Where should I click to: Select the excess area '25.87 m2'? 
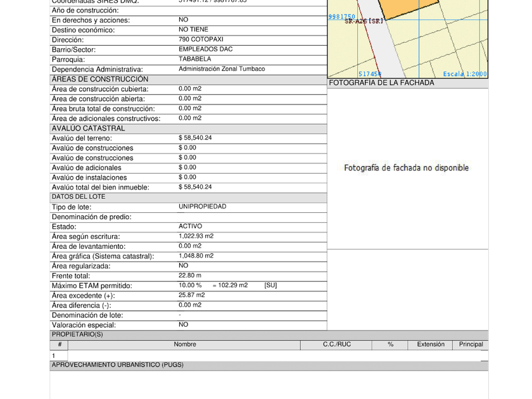tap(192, 295)
